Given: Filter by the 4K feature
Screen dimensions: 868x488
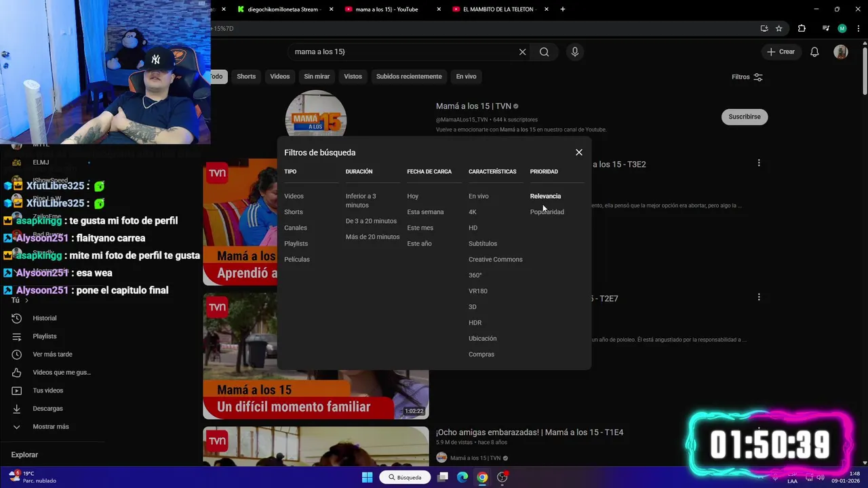Looking at the screenshot, I should (x=473, y=212).
